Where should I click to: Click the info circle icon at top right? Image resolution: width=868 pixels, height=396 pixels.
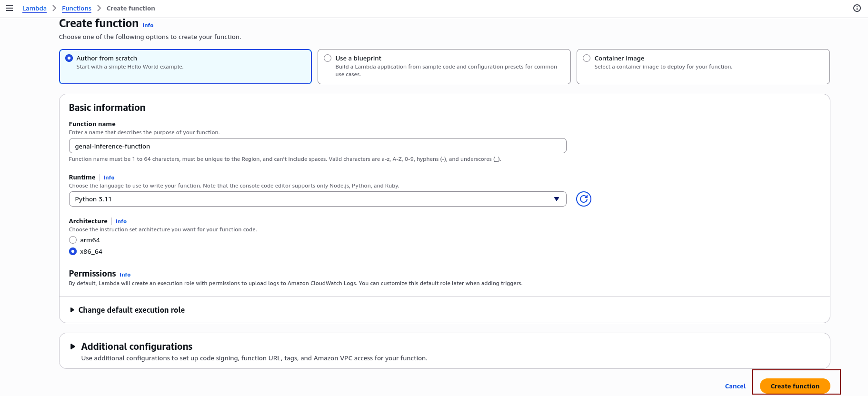point(857,8)
